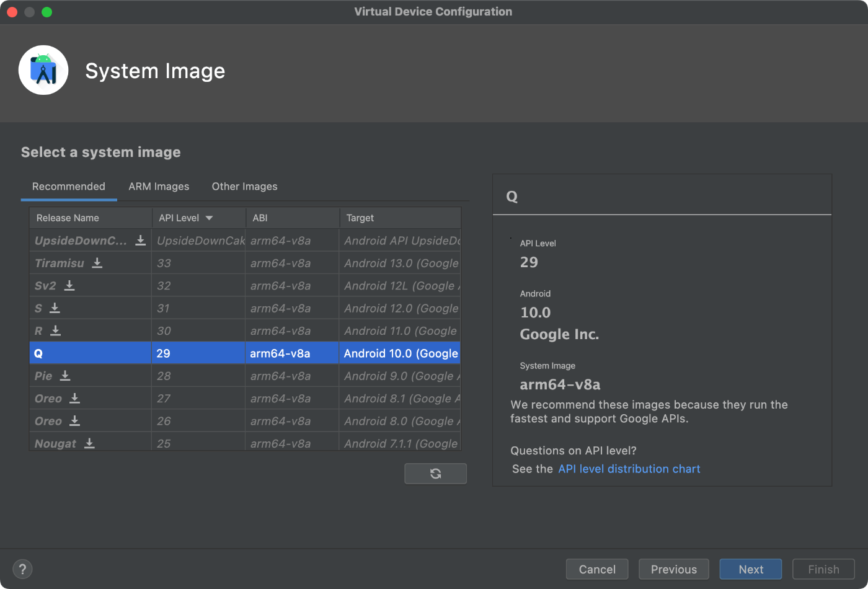Click download icon next to Tiramisu
Image resolution: width=868 pixels, height=589 pixels.
(x=97, y=263)
